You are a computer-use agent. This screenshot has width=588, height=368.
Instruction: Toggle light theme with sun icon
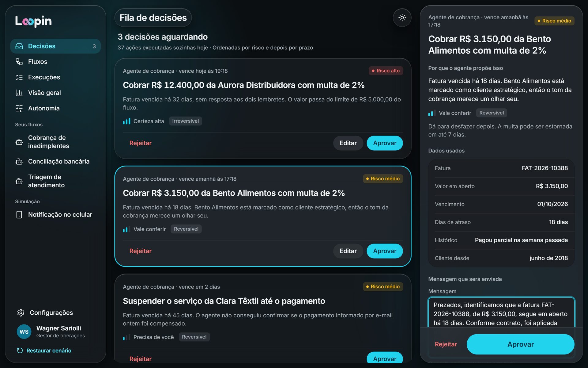[x=402, y=18]
